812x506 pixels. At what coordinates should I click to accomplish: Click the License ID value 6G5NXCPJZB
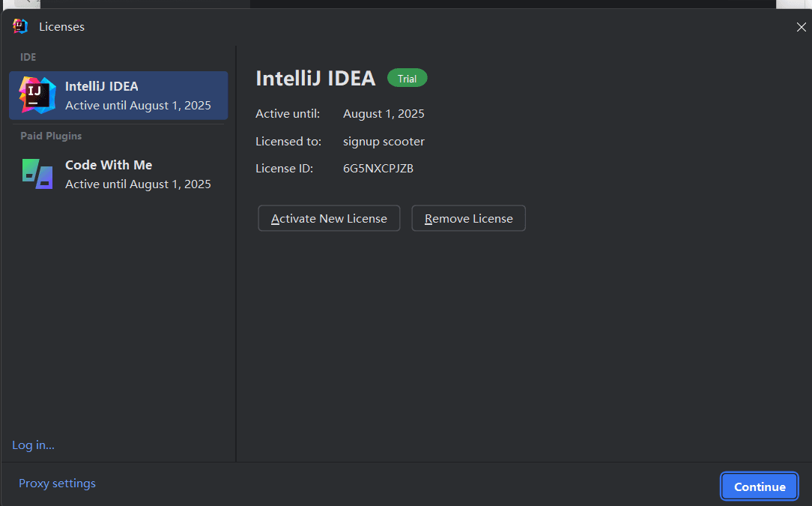(378, 169)
